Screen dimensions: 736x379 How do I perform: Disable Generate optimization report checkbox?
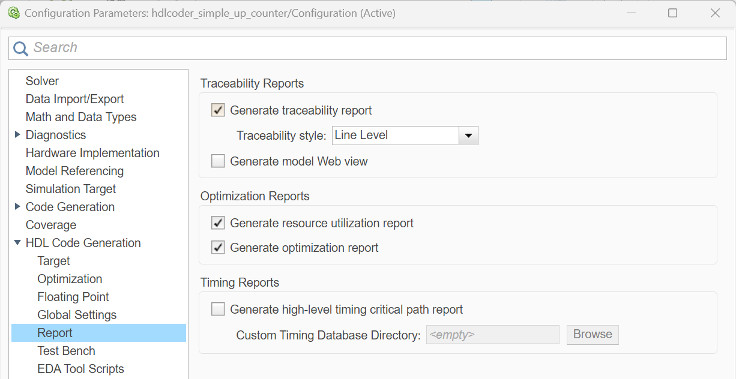coord(218,248)
